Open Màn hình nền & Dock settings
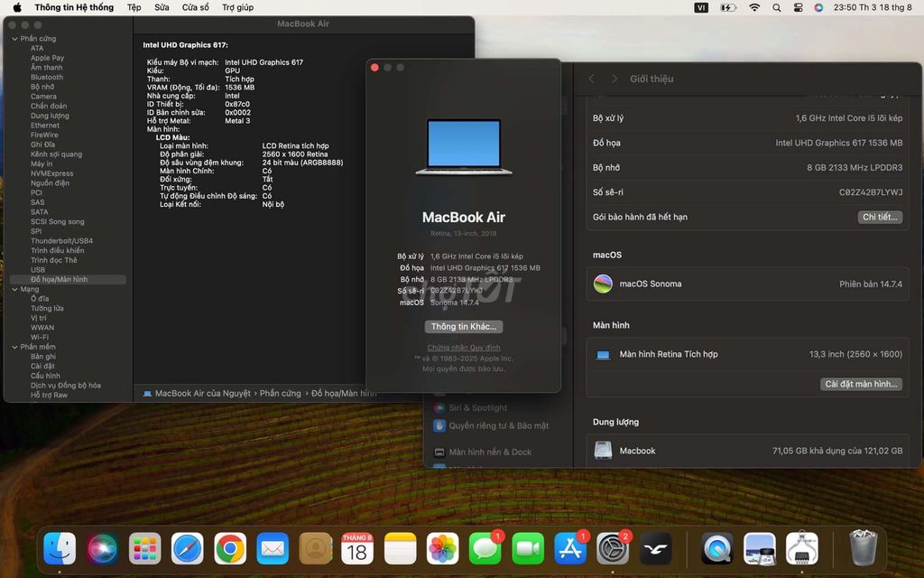Screen dimensions: 924x578 pos(483,452)
